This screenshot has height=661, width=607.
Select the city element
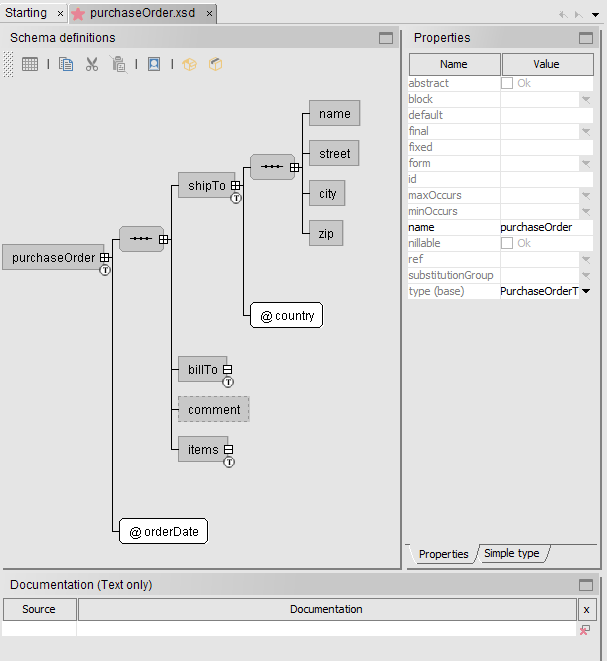(x=327, y=193)
